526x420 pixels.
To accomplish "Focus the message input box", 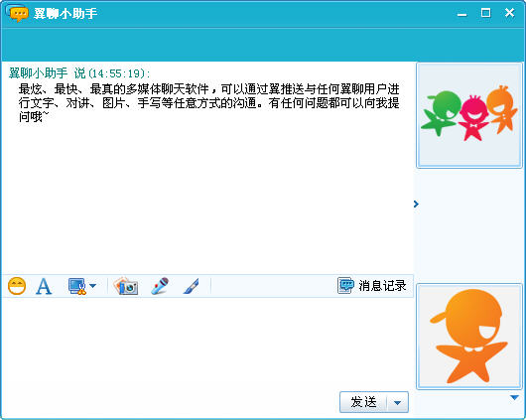I will [207, 345].
